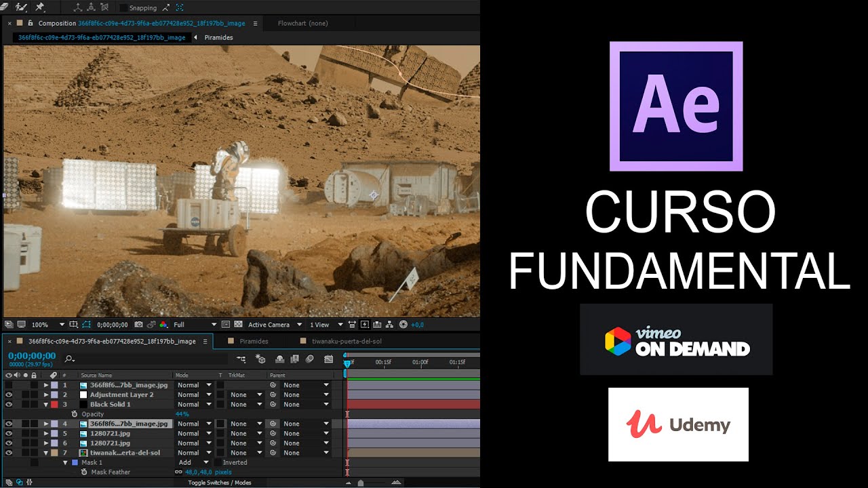868x488 pixels.
Task: Toggle Pixel Aspect Ratio Correction icon
Action: tap(352, 325)
